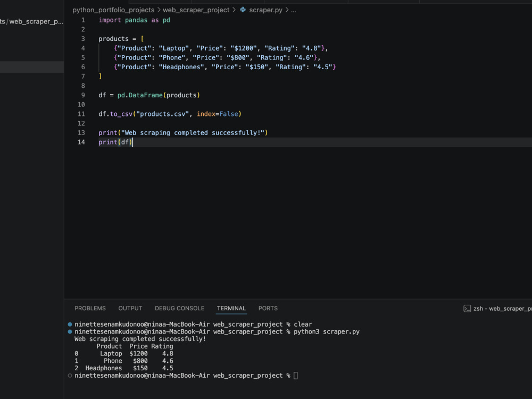The height and width of the screenshot is (399, 532).
Task: Click the text "import pandas as pd"
Action: [x=135, y=20]
